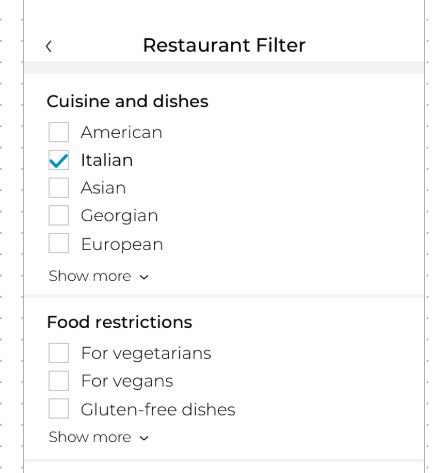Enable the Asian cuisine checkbox

(59, 188)
